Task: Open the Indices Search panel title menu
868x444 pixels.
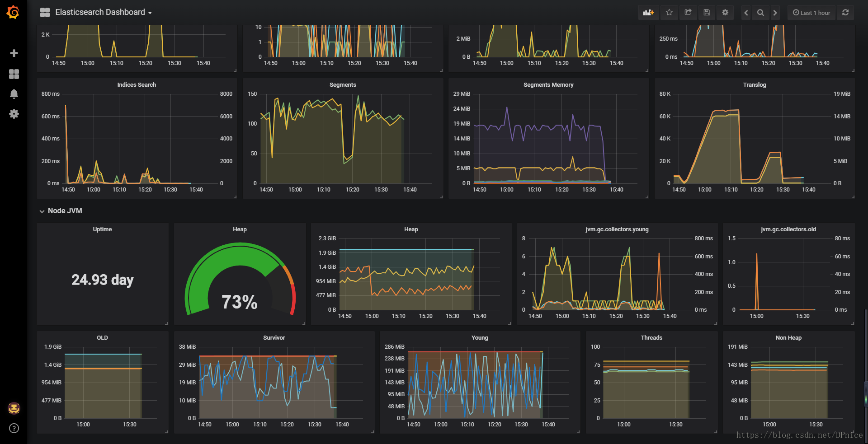Action: point(137,85)
